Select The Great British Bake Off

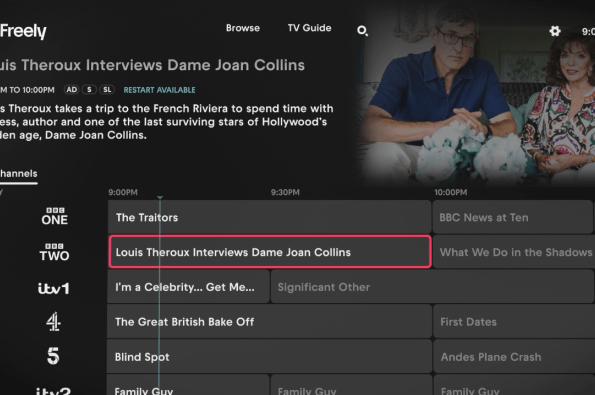(269, 322)
